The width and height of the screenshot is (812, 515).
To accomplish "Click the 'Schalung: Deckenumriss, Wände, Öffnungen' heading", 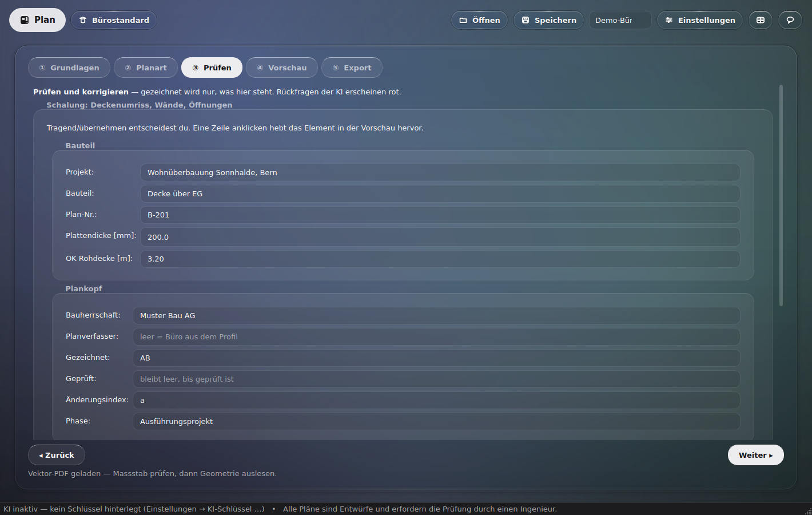I will pyautogui.click(x=140, y=105).
